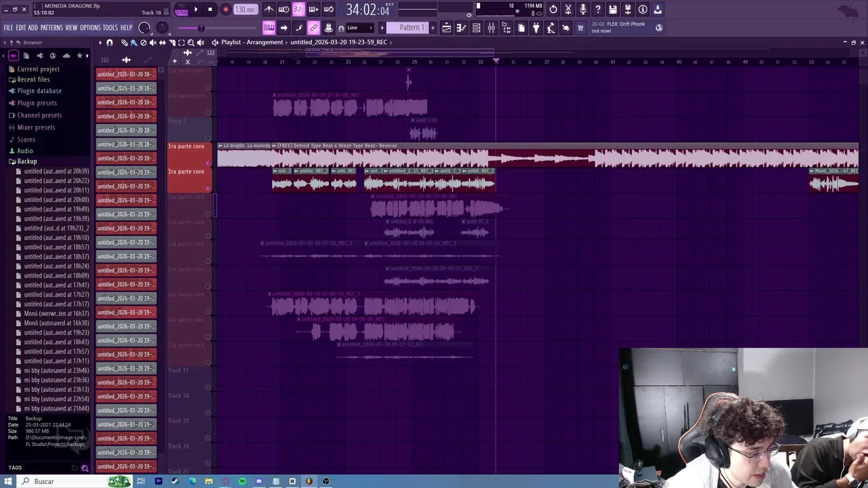Click the song position slider handle
This screenshot has width=868, height=488.
coord(201,28)
